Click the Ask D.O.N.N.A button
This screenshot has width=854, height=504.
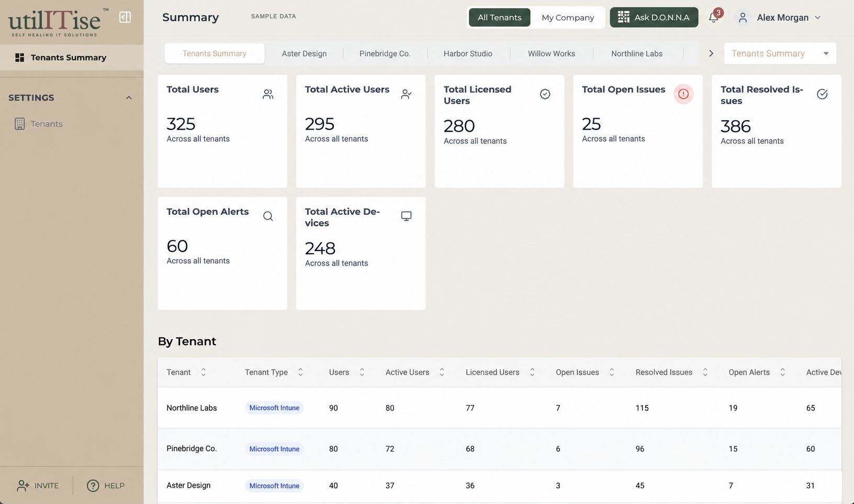[x=654, y=17]
